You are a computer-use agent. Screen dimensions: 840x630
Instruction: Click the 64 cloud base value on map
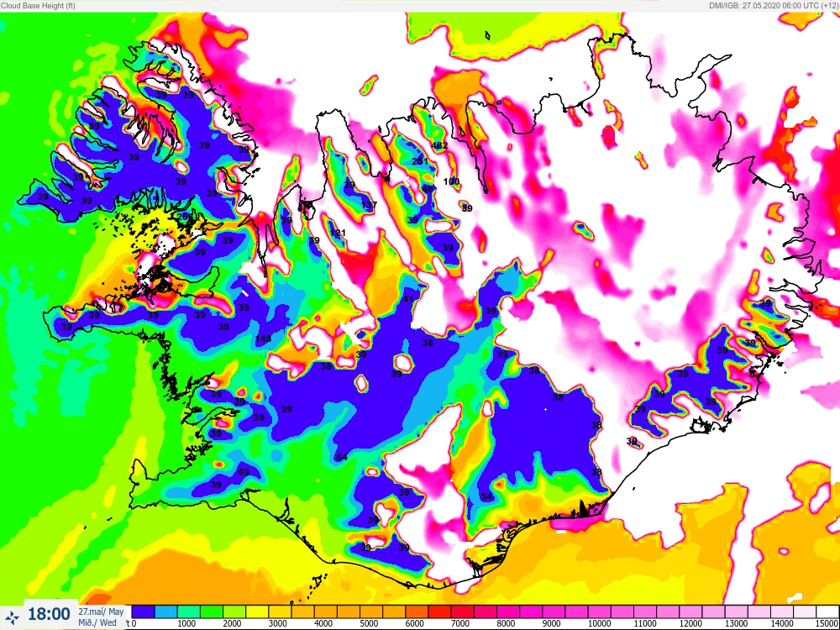tap(342, 457)
